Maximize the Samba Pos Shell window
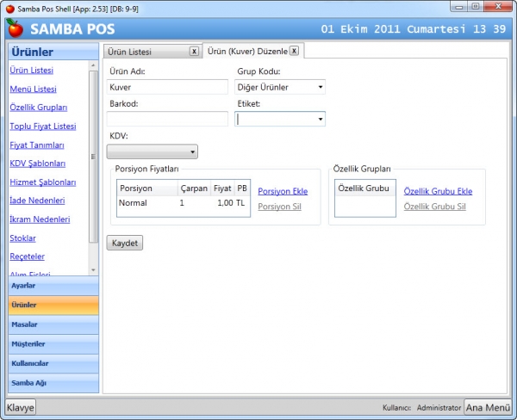 coord(475,6)
